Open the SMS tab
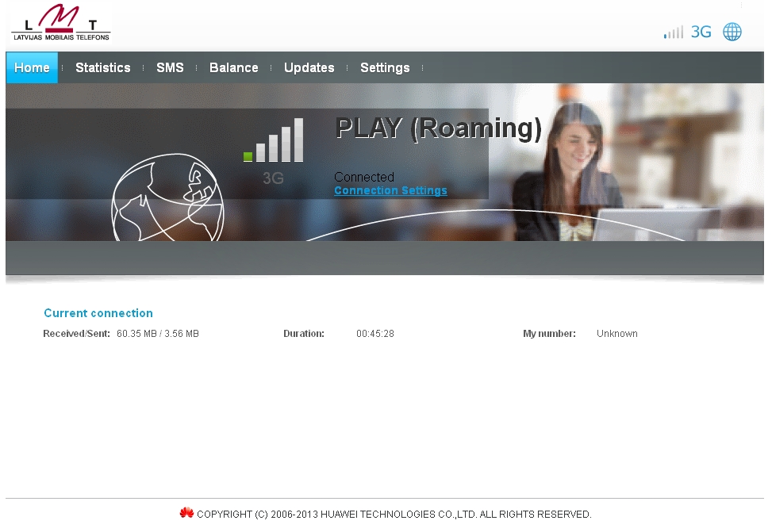Image resolution: width=772 pixels, height=532 pixels. 170,67
